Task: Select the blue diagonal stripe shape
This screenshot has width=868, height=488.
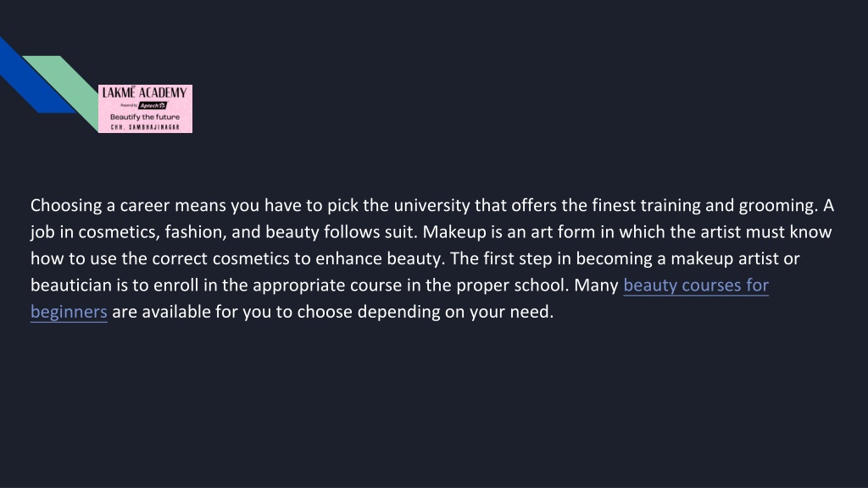Action: (x=33, y=77)
